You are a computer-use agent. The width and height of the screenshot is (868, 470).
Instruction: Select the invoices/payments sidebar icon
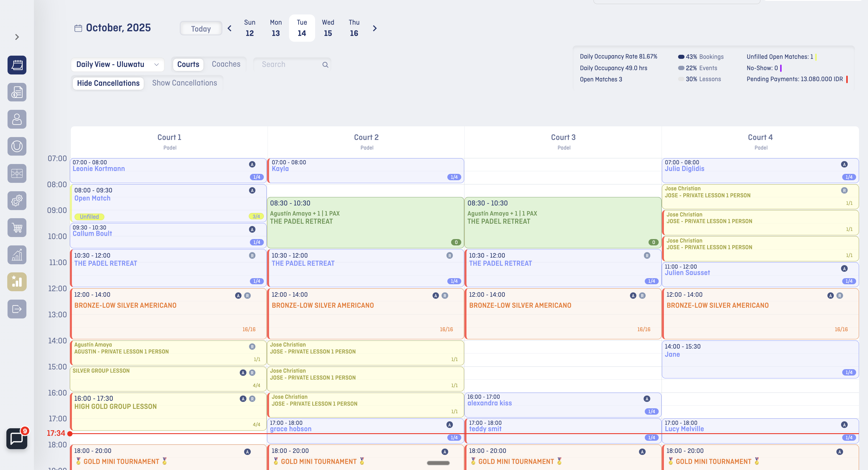(17, 92)
